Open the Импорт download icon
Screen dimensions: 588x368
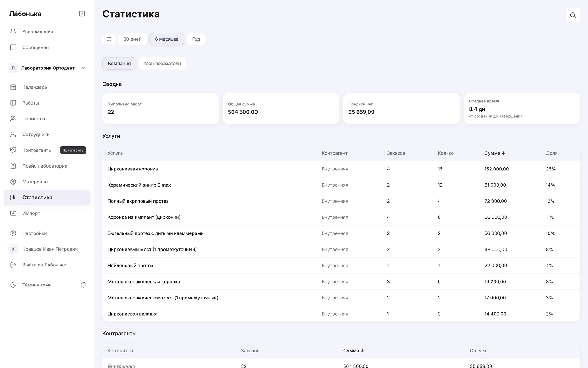coord(13,213)
